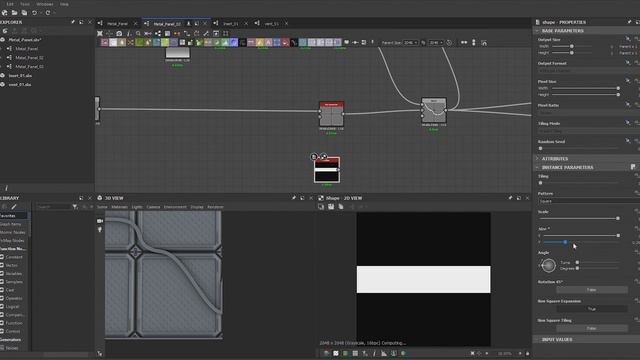
Task: Select the red-header tile node in graph
Action: pyautogui.click(x=331, y=114)
